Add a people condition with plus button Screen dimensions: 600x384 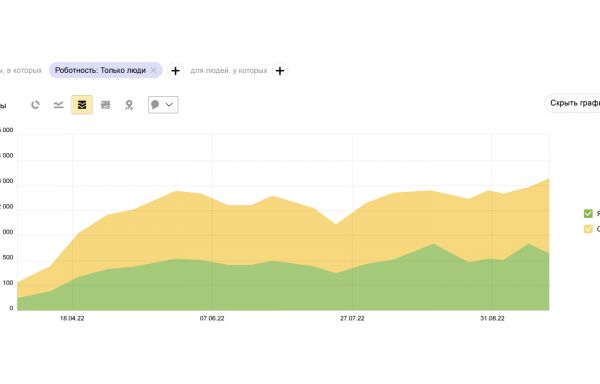(280, 71)
